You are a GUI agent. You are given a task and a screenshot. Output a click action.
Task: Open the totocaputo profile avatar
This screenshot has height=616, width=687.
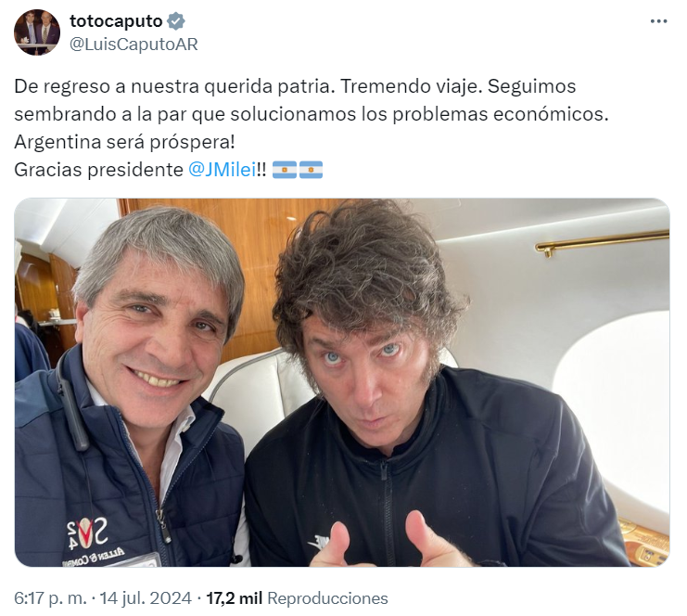point(37,32)
